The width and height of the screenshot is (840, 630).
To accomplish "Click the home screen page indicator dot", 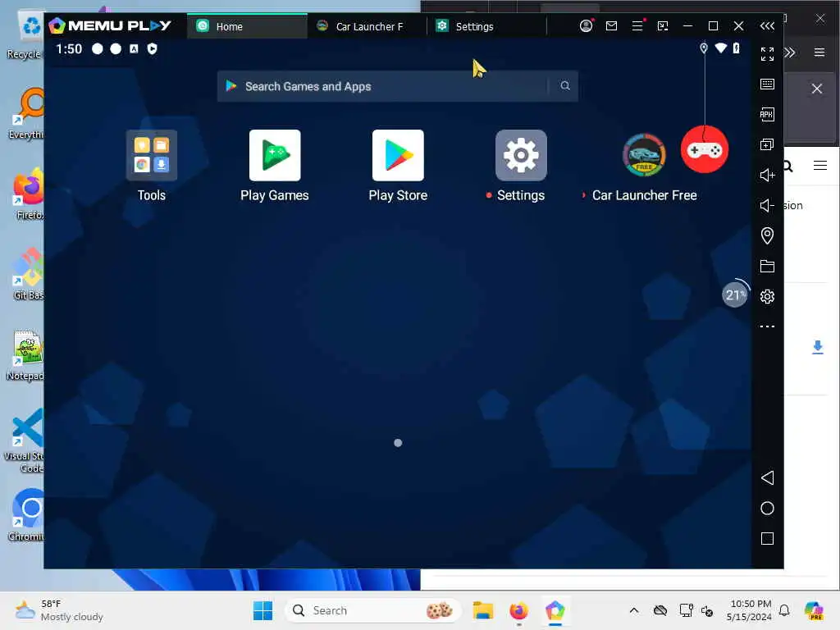I will [x=398, y=442].
